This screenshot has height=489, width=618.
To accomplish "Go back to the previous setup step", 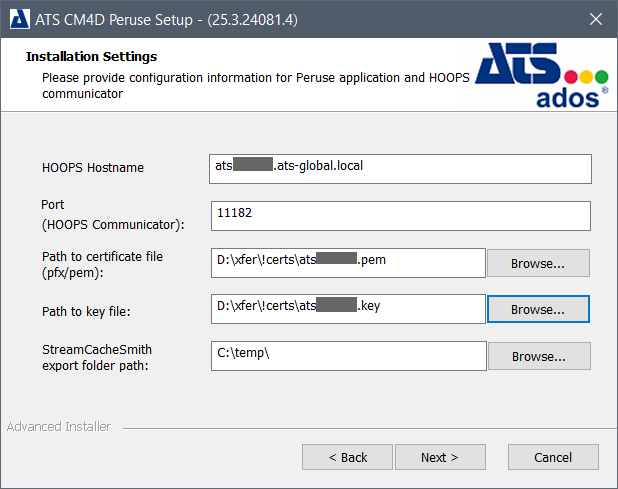I will [347, 457].
